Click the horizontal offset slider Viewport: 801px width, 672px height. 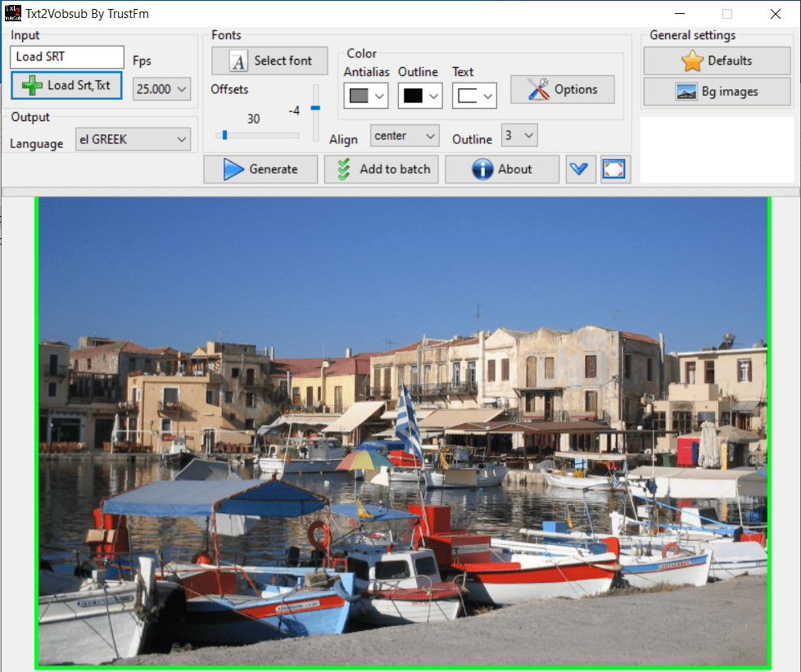pyautogui.click(x=257, y=135)
